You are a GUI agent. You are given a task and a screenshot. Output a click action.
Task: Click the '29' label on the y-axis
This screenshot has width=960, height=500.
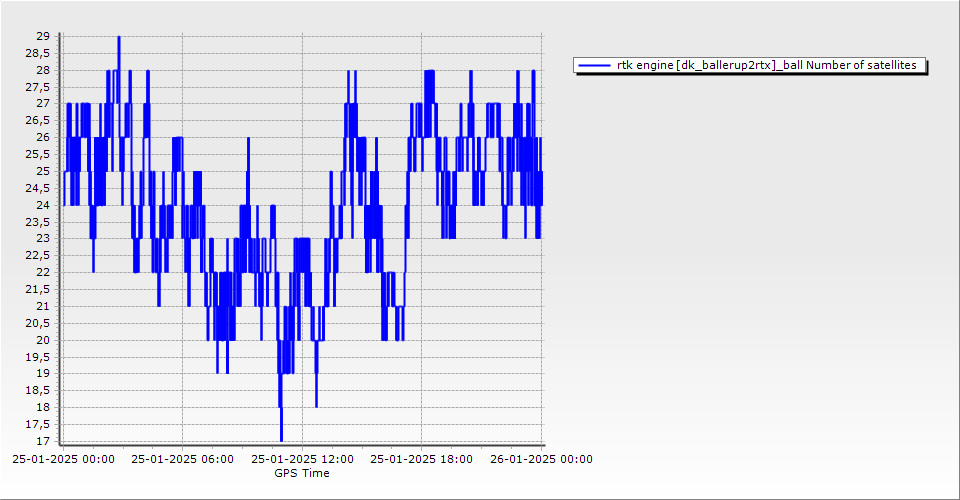43,36
